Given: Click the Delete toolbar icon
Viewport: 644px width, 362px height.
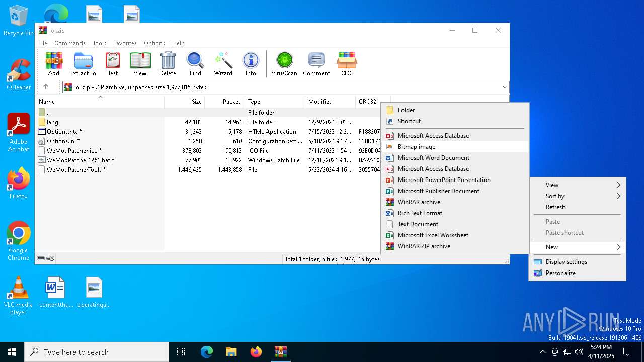Looking at the screenshot, I should click(x=168, y=64).
